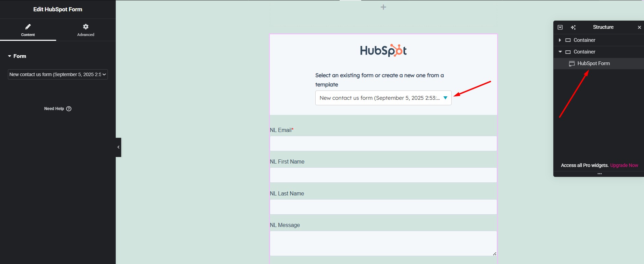Click the plus icon to add a section
This screenshot has width=644, height=264.
pos(383,7)
